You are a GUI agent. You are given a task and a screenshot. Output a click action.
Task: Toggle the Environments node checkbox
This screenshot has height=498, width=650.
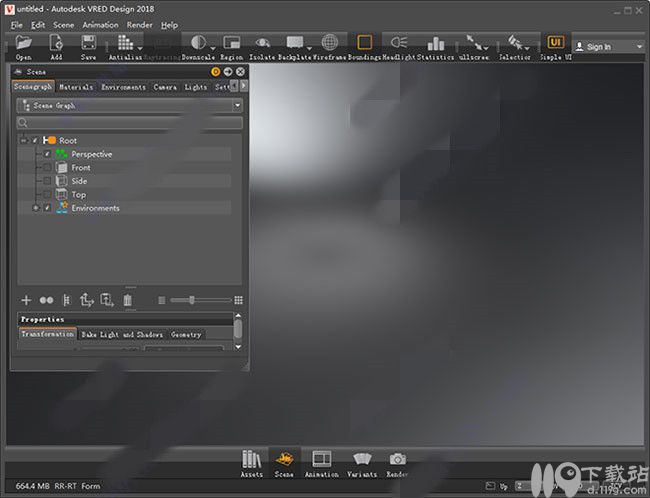[x=47, y=208]
